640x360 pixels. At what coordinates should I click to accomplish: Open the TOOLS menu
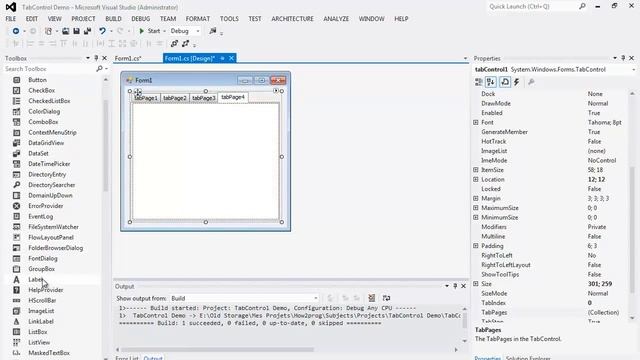[229, 19]
